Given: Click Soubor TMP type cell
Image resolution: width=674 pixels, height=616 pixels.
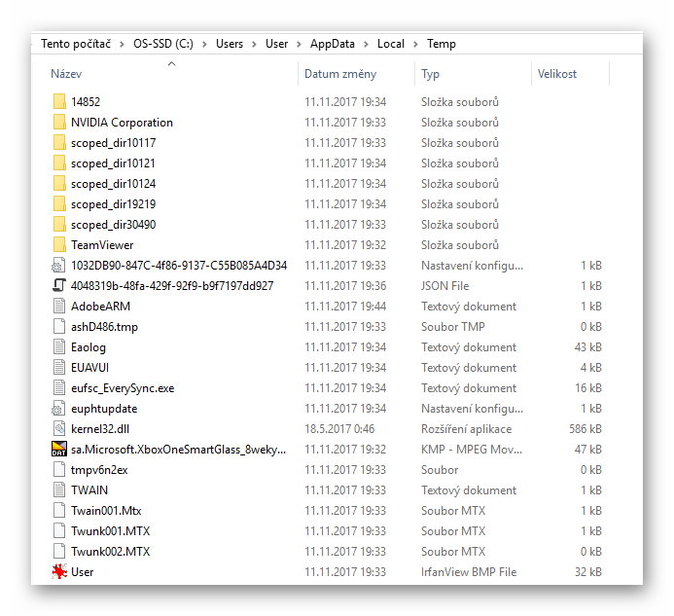Looking at the screenshot, I should click(x=453, y=327).
